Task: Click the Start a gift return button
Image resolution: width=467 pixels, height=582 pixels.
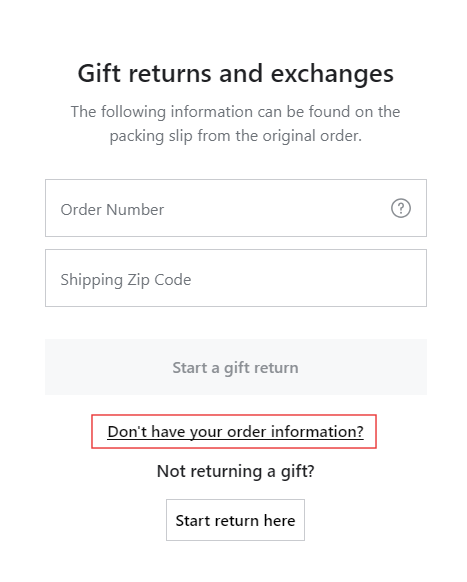Action: (x=236, y=367)
